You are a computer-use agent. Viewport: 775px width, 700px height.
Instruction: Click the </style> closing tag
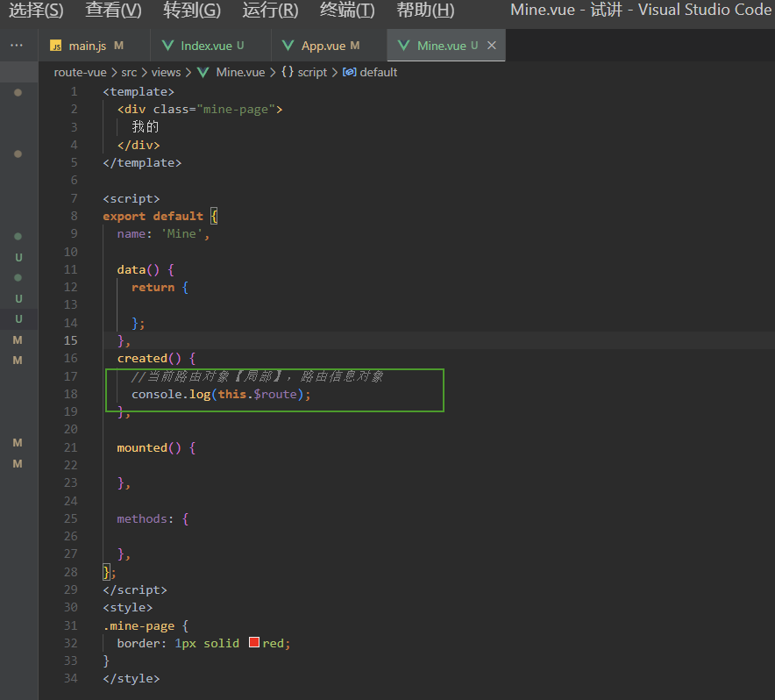pos(131,678)
